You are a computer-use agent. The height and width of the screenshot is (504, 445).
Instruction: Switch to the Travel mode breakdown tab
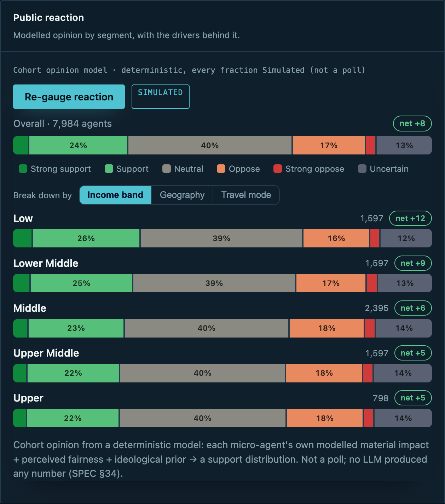coord(246,195)
